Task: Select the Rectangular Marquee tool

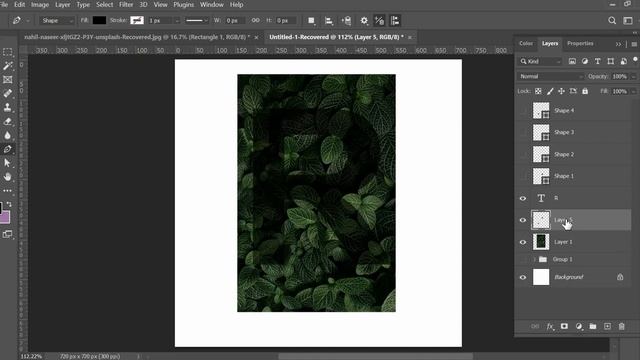Action: pos(7,52)
